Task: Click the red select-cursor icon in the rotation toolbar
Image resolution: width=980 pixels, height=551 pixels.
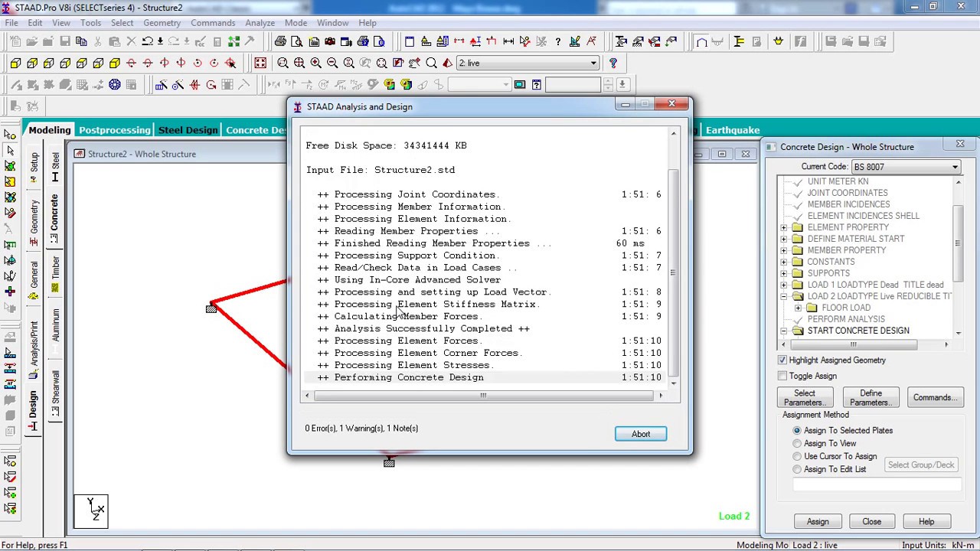Action: click(x=230, y=64)
